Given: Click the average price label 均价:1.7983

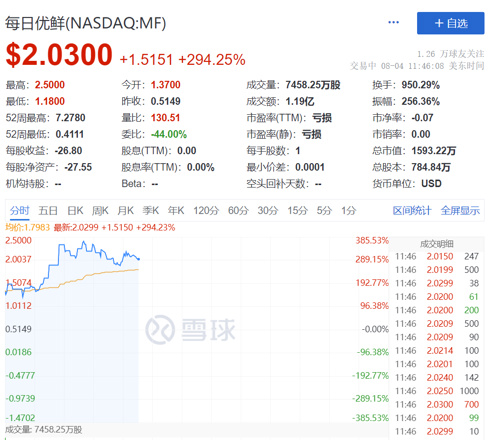Looking at the screenshot, I should tap(27, 228).
